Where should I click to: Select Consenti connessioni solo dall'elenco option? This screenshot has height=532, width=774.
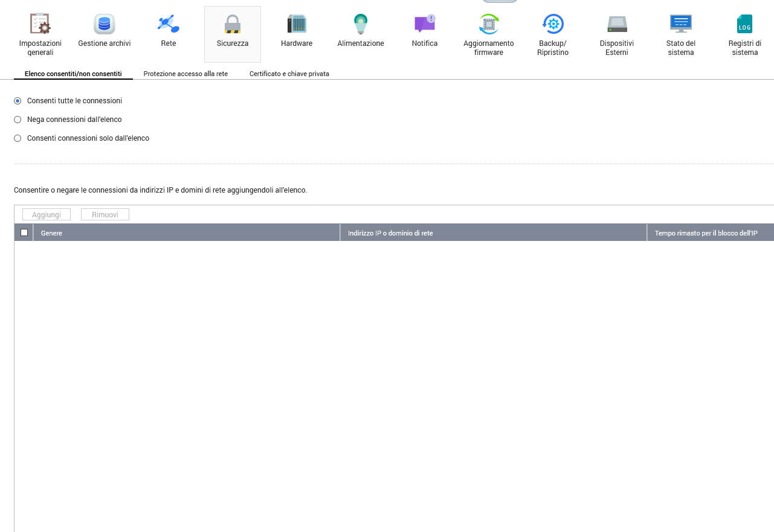tap(18, 138)
